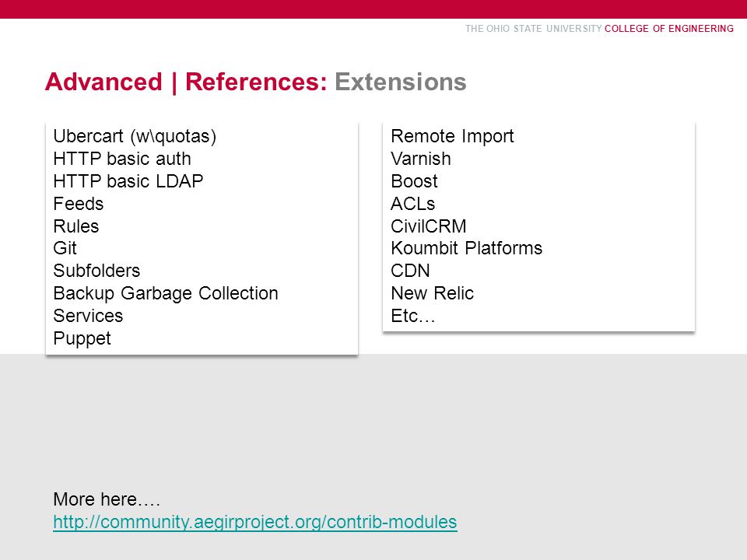Click the 'CDN' entry
747x560 pixels.
click(x=410, y=271)
